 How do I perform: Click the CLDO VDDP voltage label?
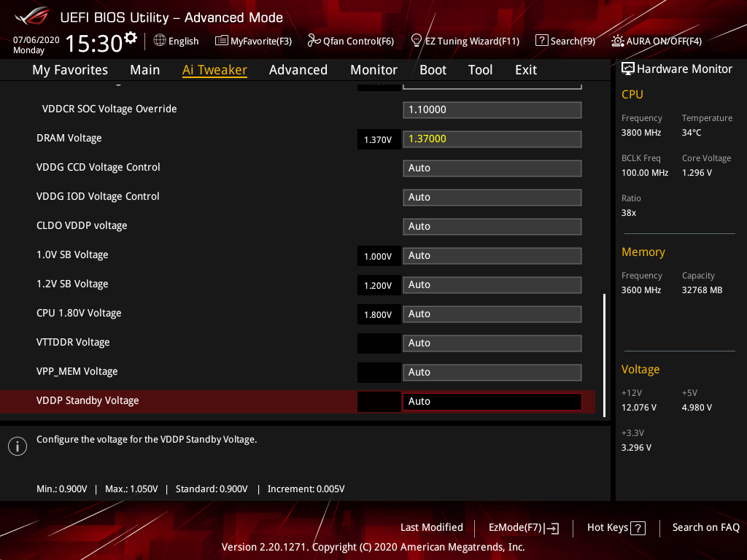click(82, 226)
